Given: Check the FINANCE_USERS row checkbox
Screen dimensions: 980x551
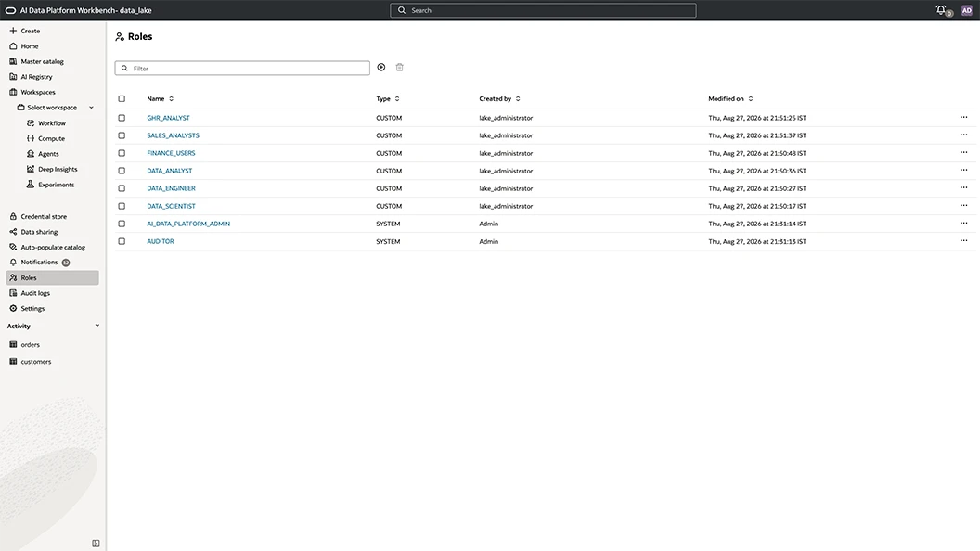Looking at the screenshot, I should coord(122,153).
